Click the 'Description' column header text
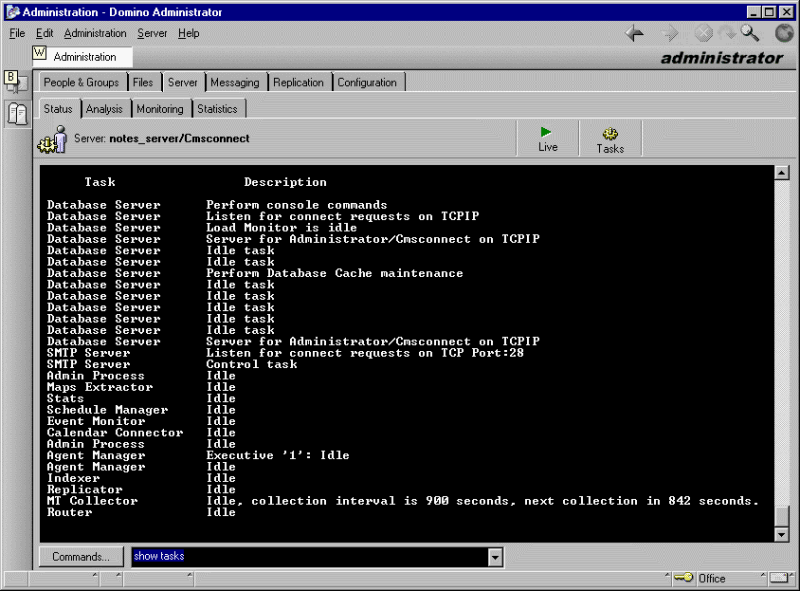This screenshot has width=800, height=591. (285, 182)
